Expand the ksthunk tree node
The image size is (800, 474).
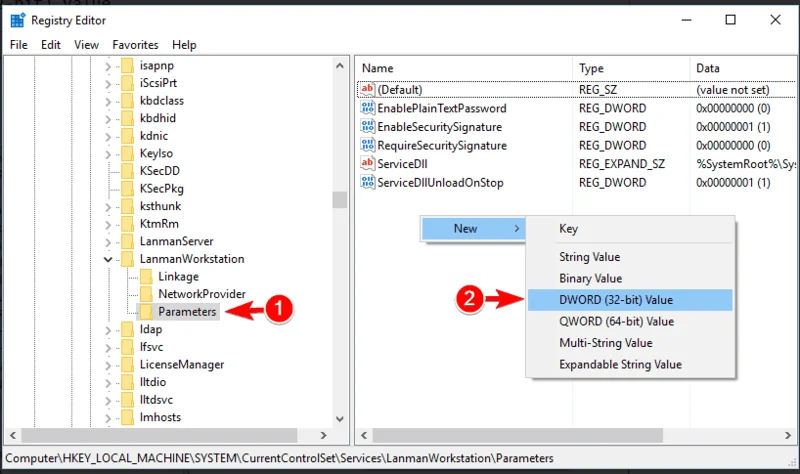point(108,207)
